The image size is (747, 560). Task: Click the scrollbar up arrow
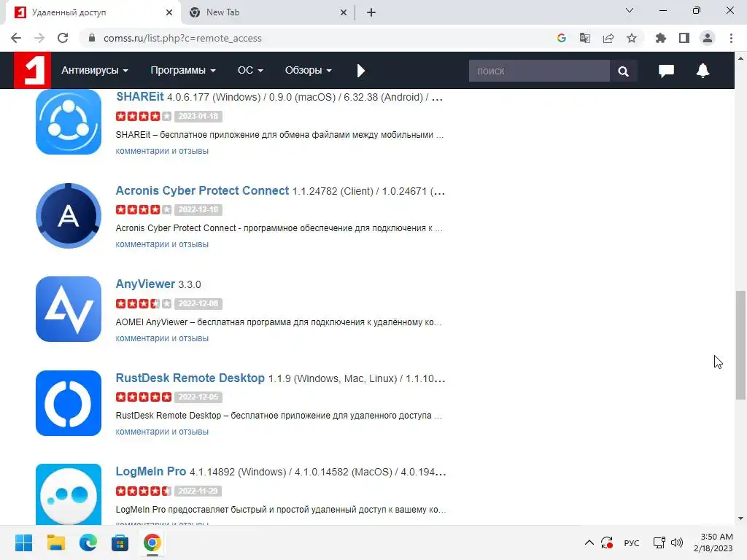(x=741, y=58)
